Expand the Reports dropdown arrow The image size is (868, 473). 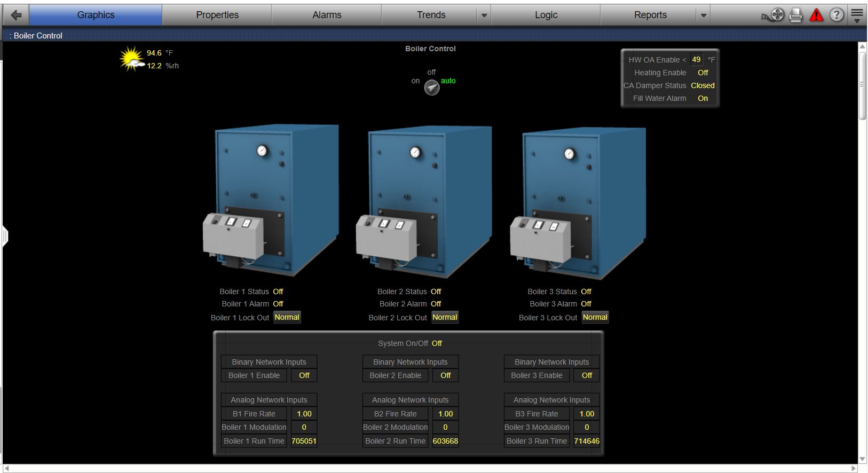(x=703, y=15)
